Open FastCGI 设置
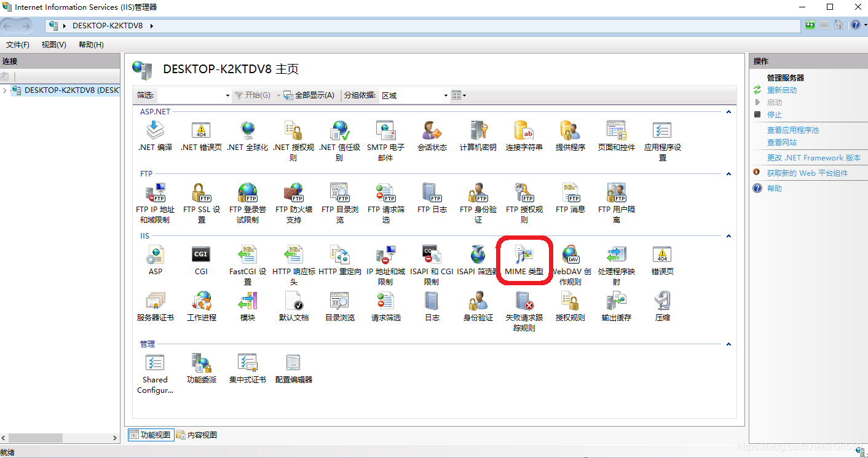Screen dimensions: 868x458 click(x=248, y=265)
